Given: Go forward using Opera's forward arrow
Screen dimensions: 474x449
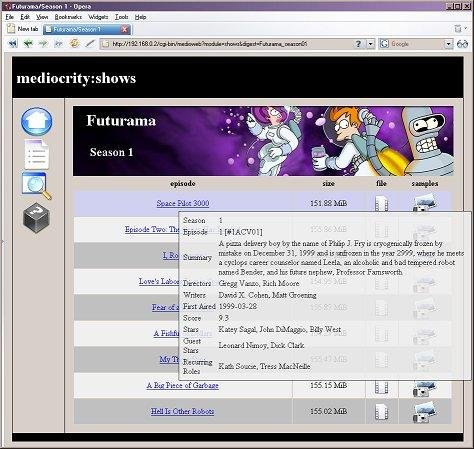Looking at the screenshot, I should pyautogui.click(x=43, y=44).
